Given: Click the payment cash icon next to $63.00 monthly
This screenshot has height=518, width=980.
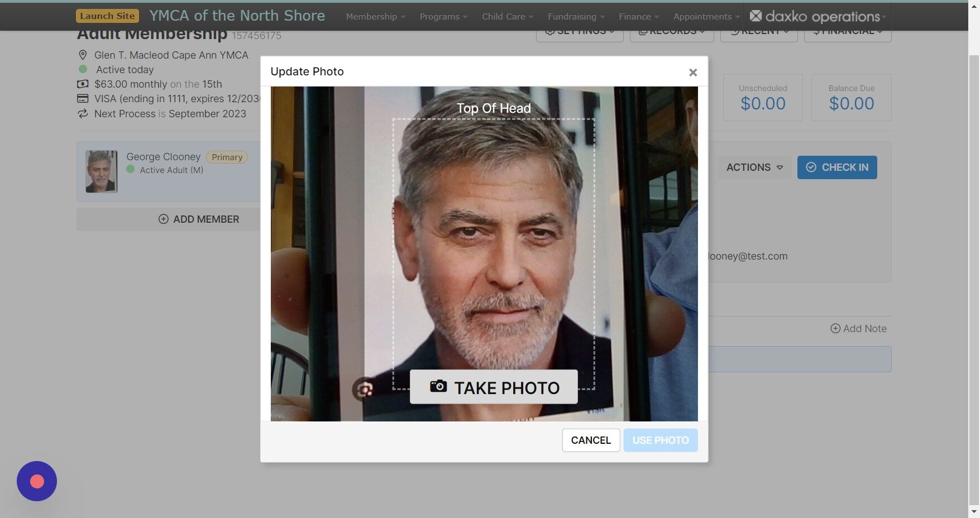Looking at the screenshot, I should [x=83, y=84].
